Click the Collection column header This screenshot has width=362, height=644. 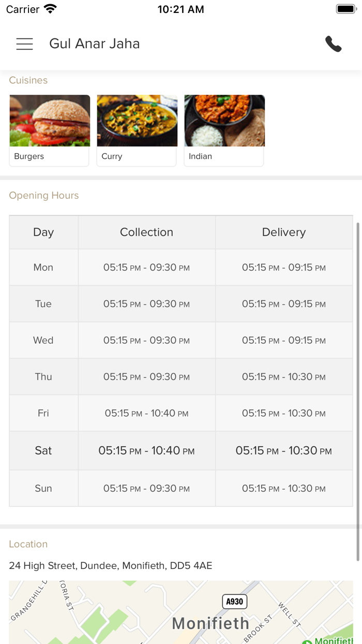146,232
